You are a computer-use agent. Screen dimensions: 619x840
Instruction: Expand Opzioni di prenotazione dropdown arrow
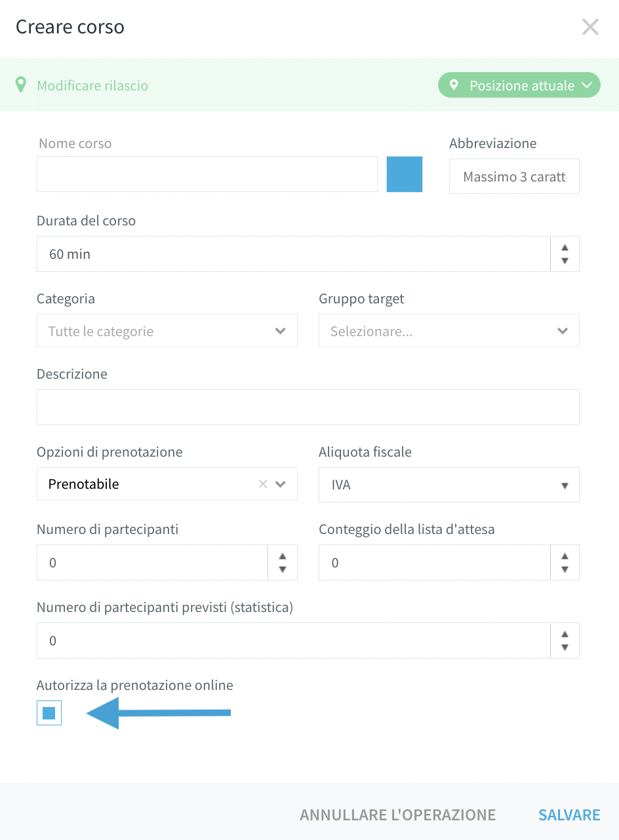coord(281,484)
